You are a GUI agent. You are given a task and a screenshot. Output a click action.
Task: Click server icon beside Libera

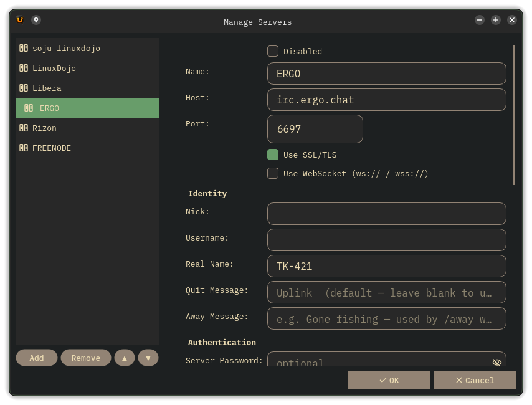tap(24, 88)
